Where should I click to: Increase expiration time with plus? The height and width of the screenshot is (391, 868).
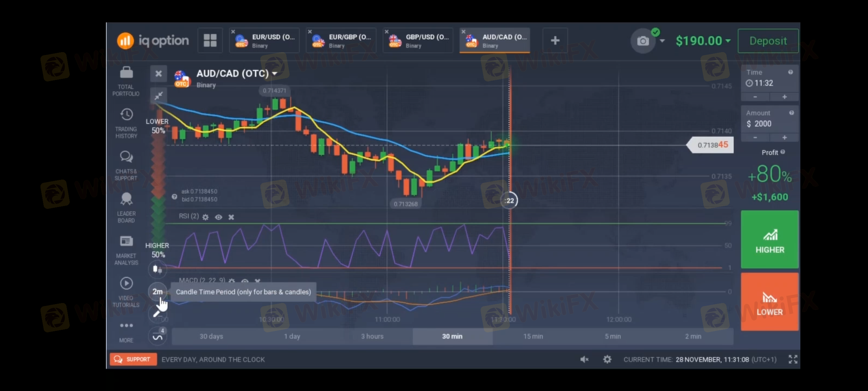pyautogui.click(x=784, y=97)
